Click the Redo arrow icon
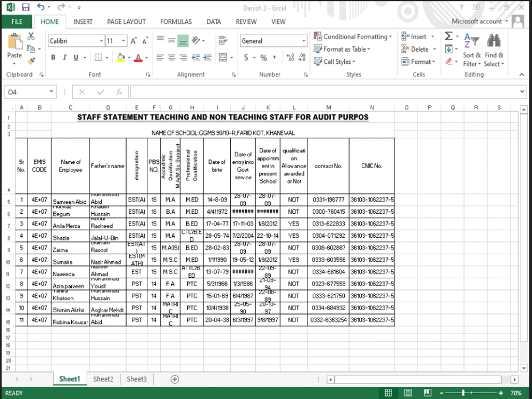This screenshot has height=399, width=532. coord(61,7)
